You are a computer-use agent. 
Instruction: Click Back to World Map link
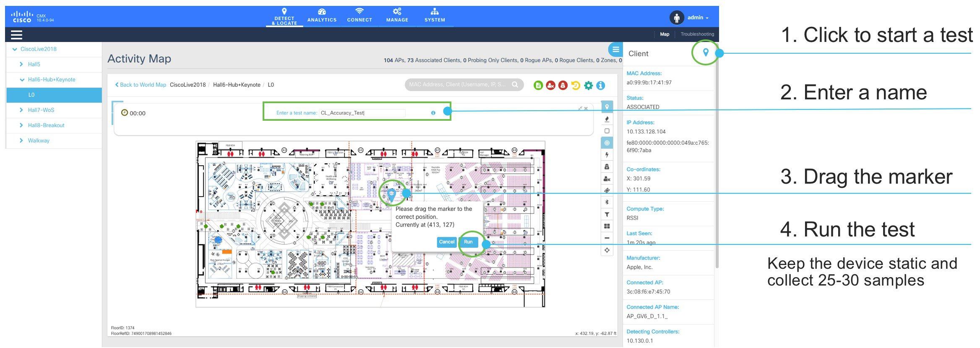(141, 85)
